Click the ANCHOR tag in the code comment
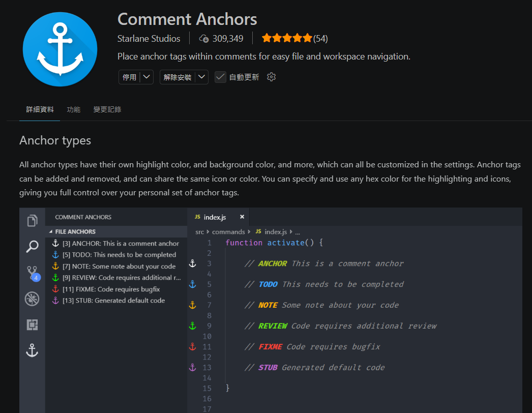This screenshot has height=413, width=532. click(x=273, y=263)
